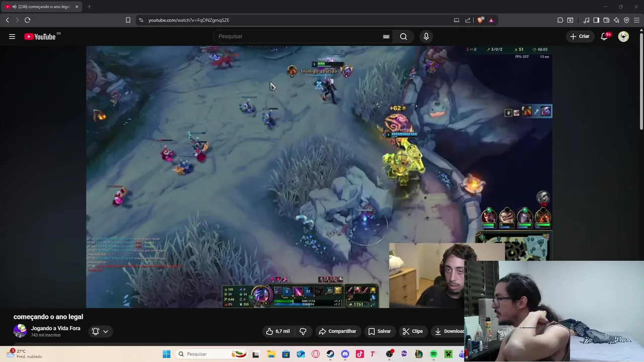
Task: Reload the page in browser toolbar
Action: coord(27,20)
